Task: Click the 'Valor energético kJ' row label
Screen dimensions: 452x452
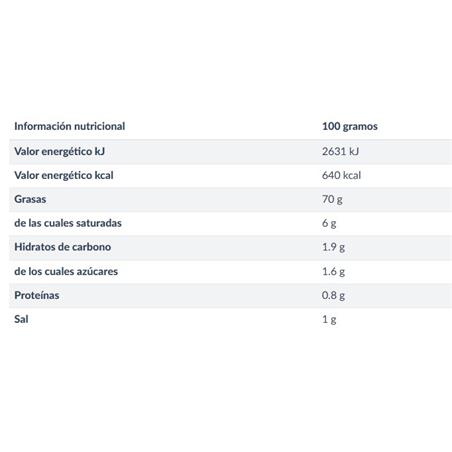Action: coord(59,151)
